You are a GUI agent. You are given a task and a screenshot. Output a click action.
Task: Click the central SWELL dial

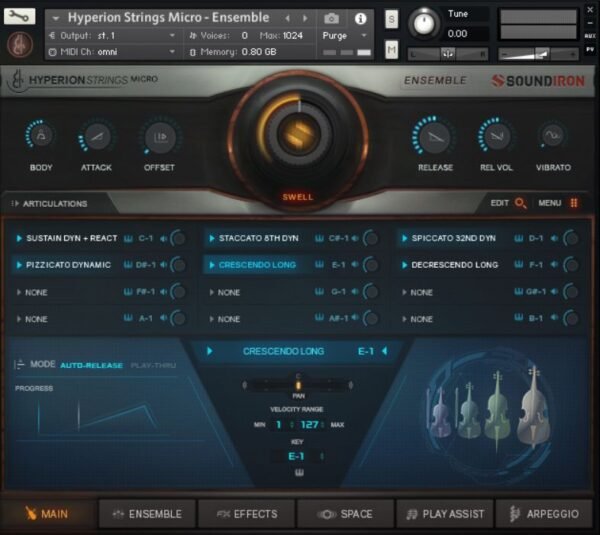298,134
